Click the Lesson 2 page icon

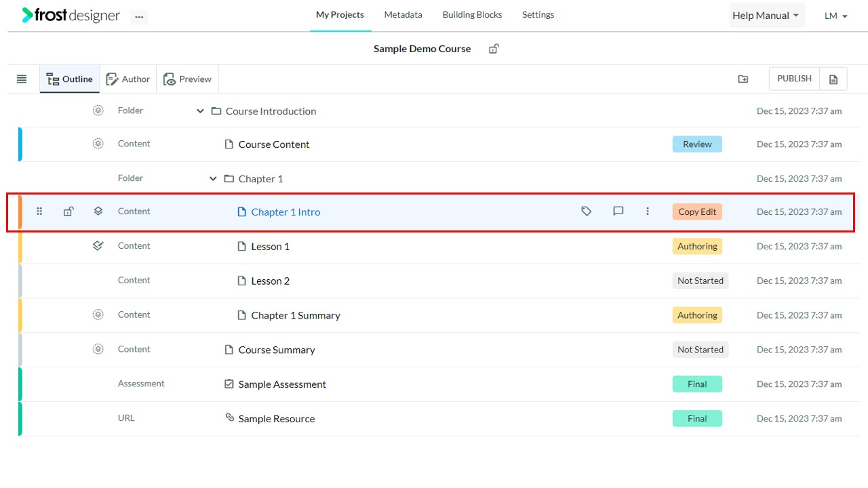(x=242, y=281)
